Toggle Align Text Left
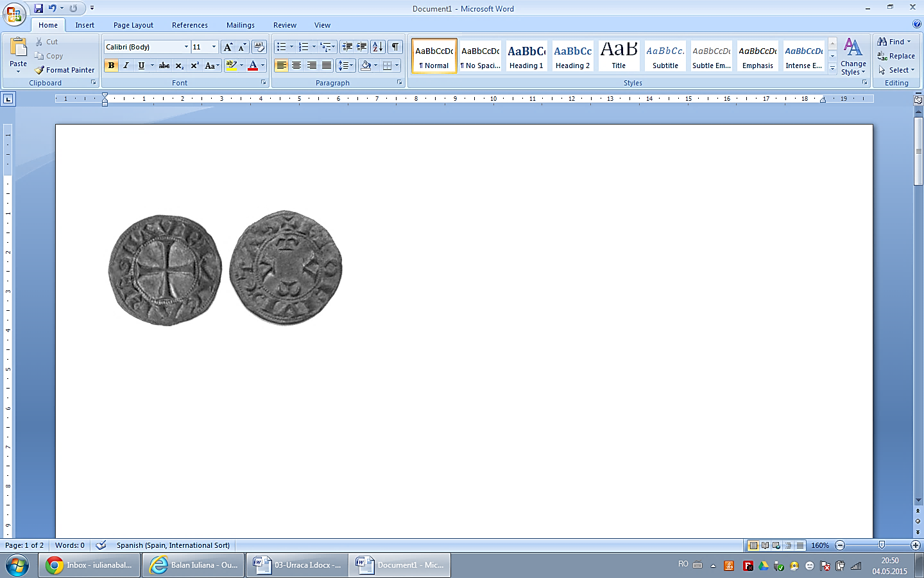Image resolution: width=924 pixels, height=578 pixels. tap(281, 66)
